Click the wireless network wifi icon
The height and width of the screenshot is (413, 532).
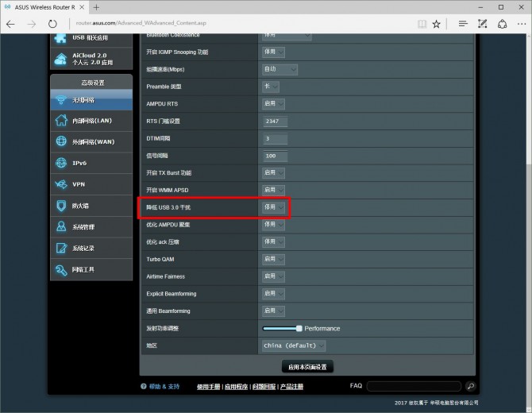61,100
